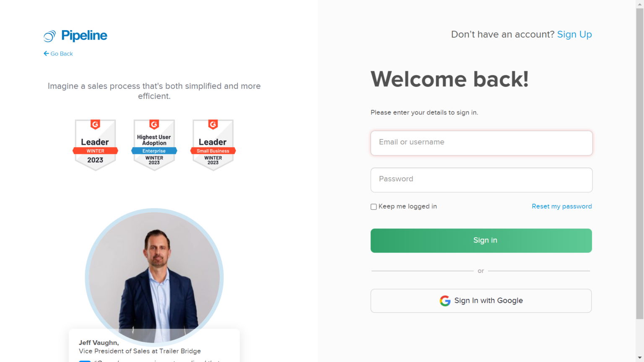Open the Leader Winter 2023 G2 badge
The image size is (644, 362).
pos(95,145)
